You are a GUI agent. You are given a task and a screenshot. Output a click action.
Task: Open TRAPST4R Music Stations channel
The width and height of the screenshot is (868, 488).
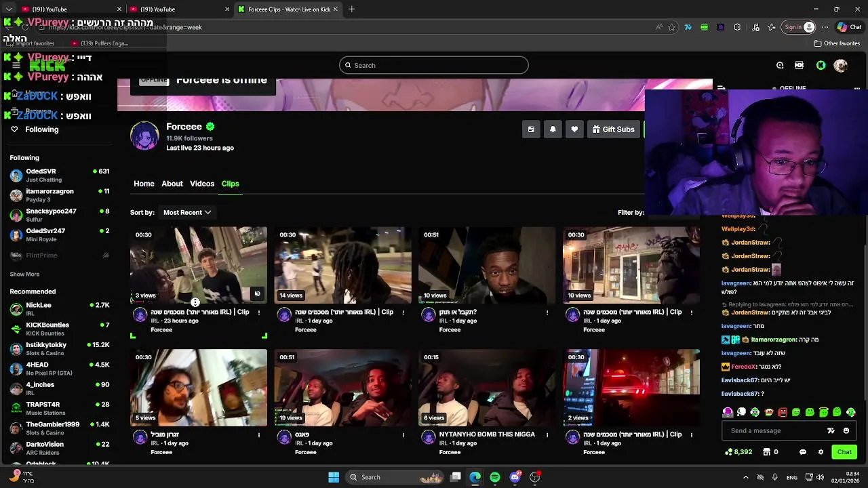(60, 408)
